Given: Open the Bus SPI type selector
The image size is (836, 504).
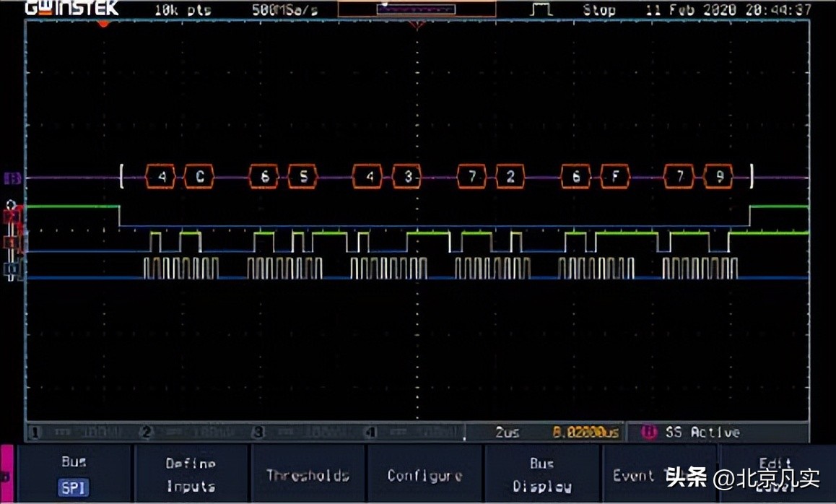Looking at the screenshot, I should pos(74,475).
